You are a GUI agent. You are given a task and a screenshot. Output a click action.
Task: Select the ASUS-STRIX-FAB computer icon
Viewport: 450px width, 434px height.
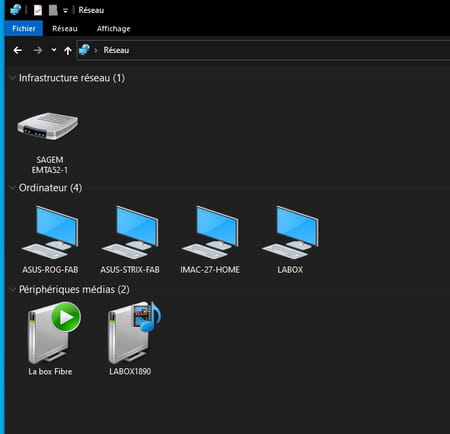tap(130, 232)
